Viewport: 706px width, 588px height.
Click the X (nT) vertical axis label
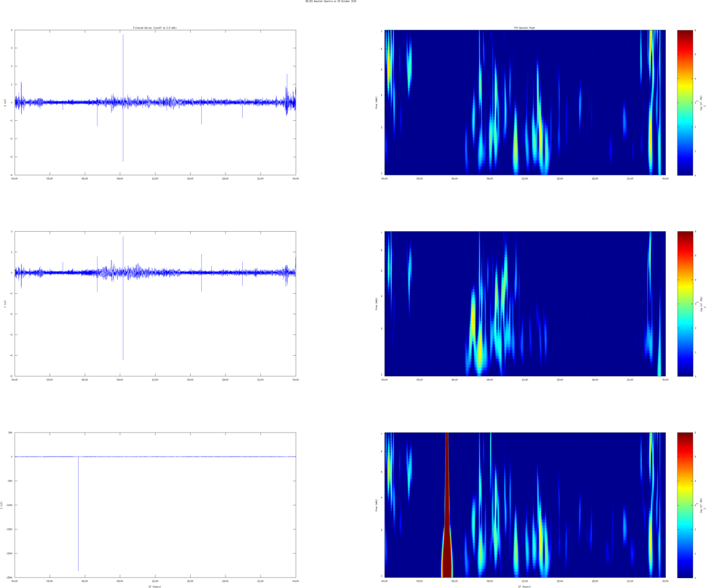(5, 102)
